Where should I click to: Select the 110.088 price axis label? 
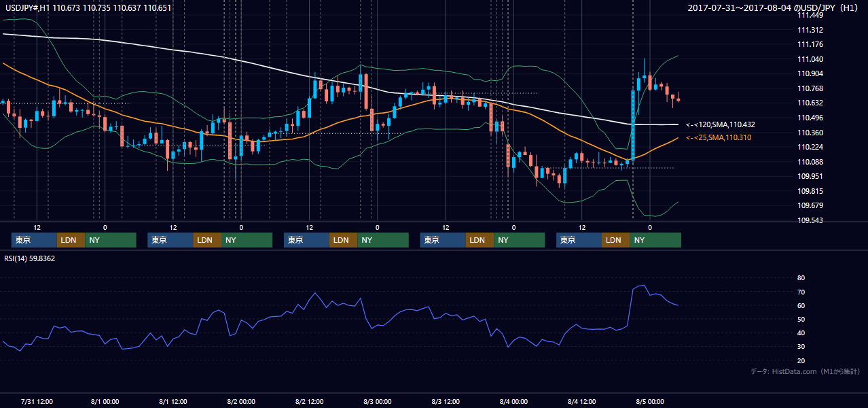(810, 162)
